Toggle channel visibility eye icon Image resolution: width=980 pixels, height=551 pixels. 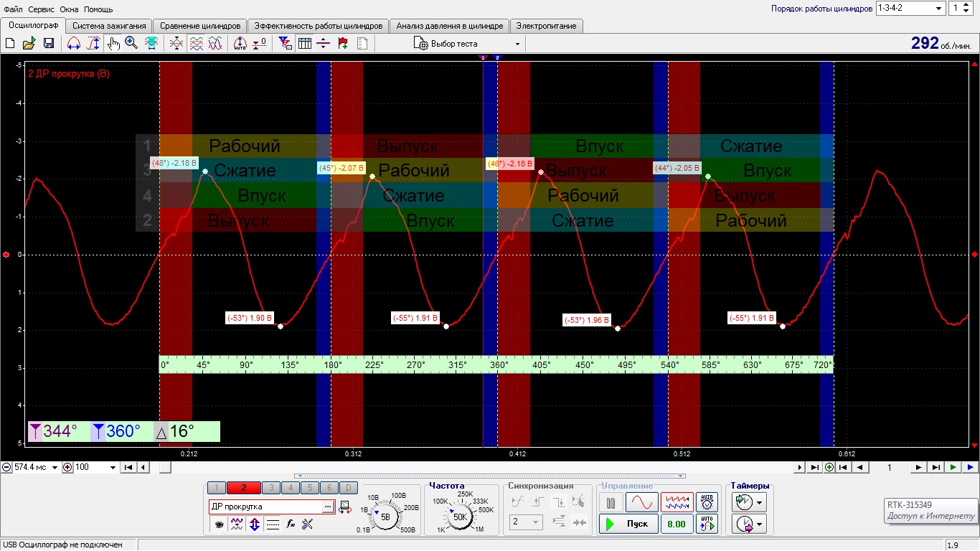pyautogui.click(x=219, y=524)
